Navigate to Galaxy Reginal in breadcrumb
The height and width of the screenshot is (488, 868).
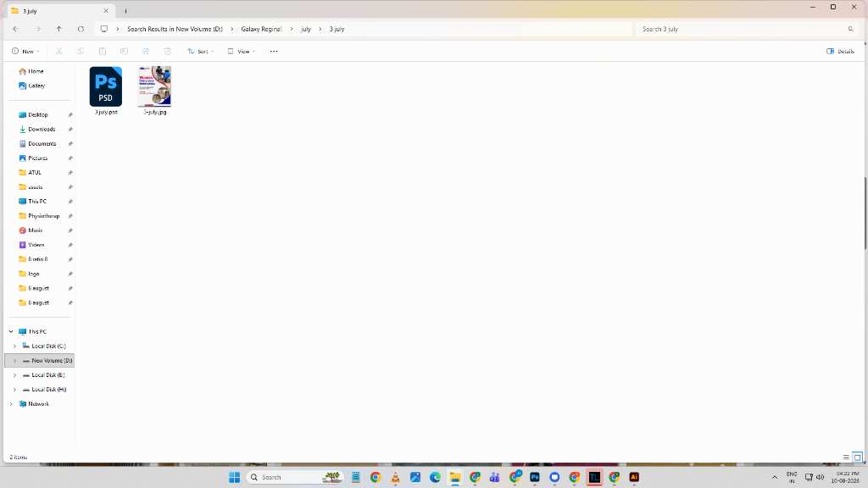pyautogui.click(x=261, y=29)
